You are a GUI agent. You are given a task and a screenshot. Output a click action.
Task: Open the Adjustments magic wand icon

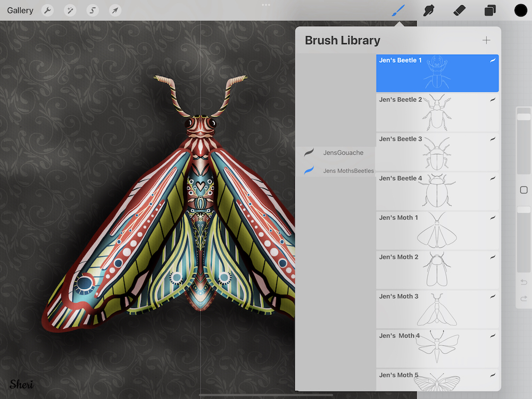click(70, 10)
